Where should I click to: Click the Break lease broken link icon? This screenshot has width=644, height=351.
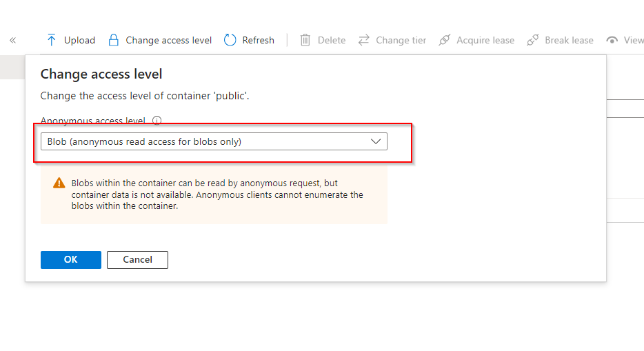click(533, 40)
